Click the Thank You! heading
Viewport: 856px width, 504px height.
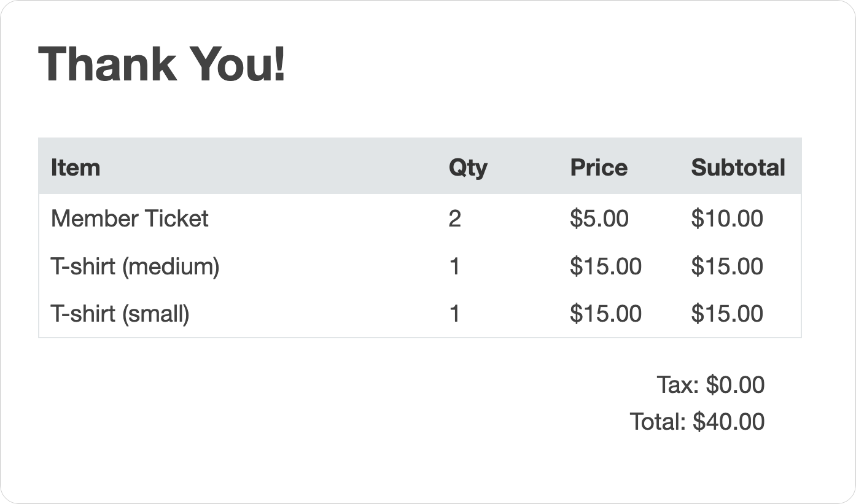pos(162,64)
